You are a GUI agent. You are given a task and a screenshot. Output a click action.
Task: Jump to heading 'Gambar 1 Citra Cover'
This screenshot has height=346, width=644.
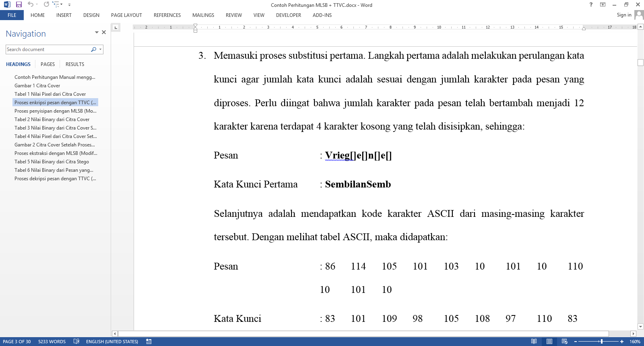pos(37,86)
